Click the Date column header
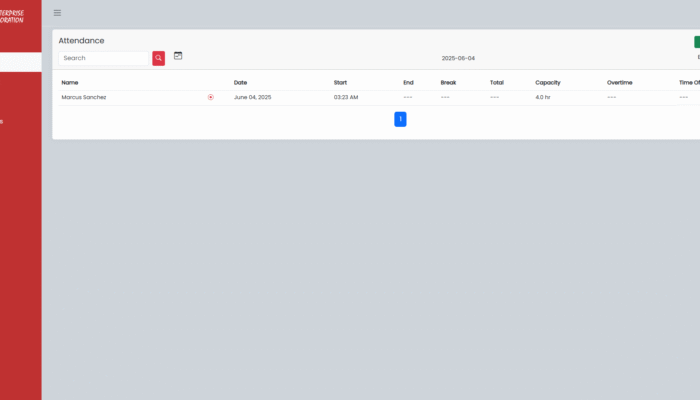The width and height of the screenshot is (700, 400). 240,83
